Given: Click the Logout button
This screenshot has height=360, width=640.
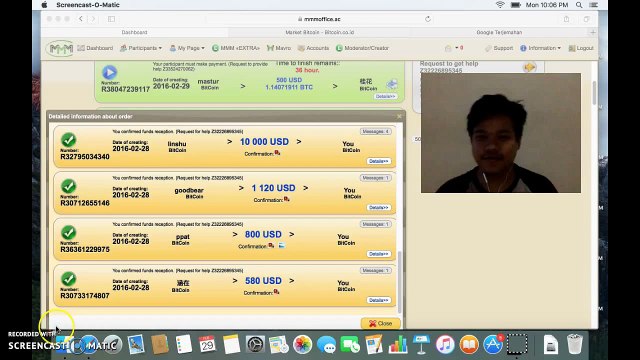Looking at the screenshot, I should point(581,48).
